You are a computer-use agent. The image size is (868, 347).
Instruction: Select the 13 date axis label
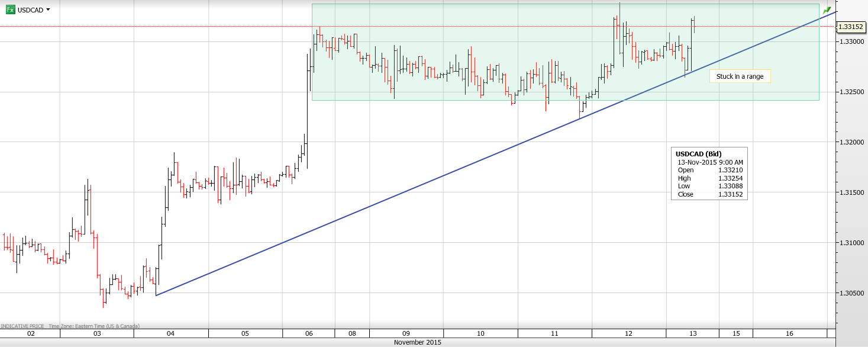tap(692, 333)
